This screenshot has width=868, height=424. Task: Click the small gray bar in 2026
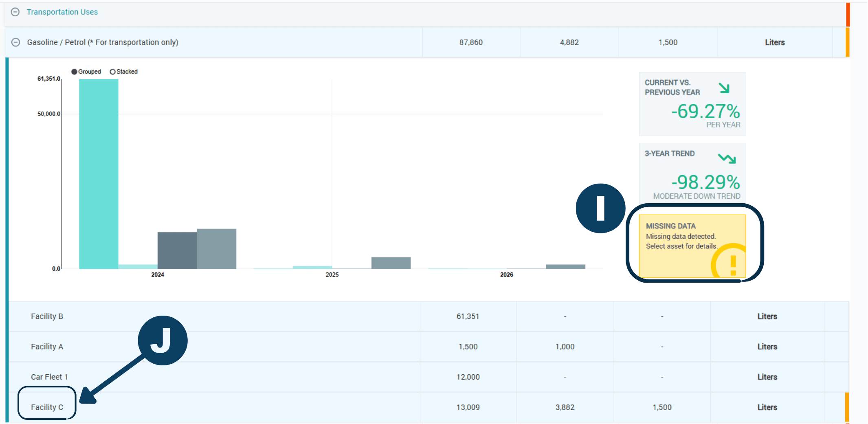[x=565, y=267]
